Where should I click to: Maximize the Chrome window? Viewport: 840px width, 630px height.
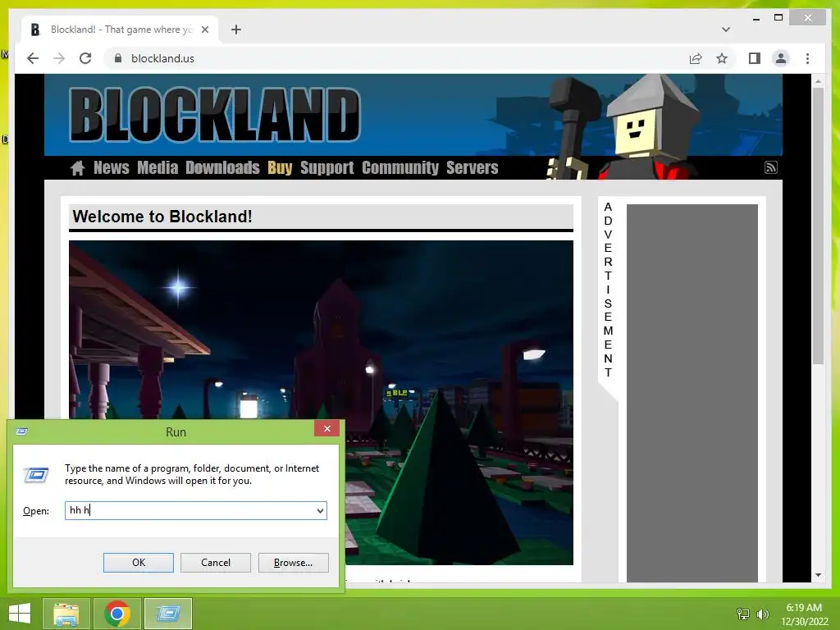[x=778, y=18]
